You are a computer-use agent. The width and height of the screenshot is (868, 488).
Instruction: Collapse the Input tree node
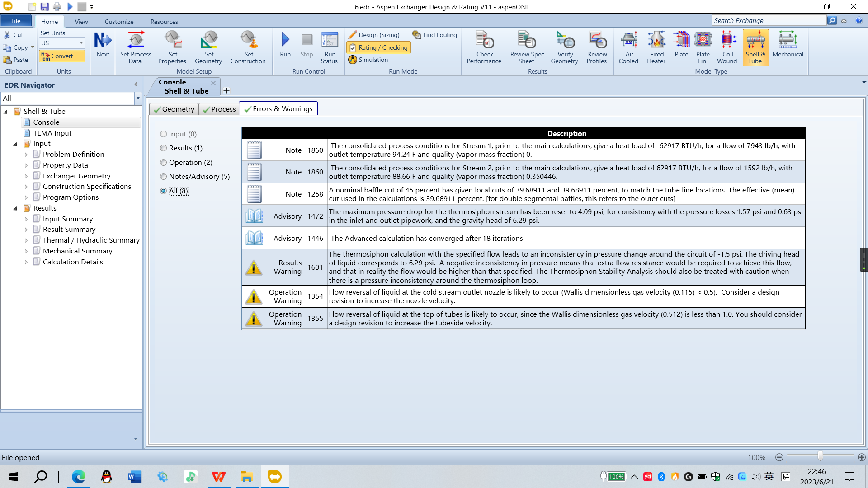(15, 144)
